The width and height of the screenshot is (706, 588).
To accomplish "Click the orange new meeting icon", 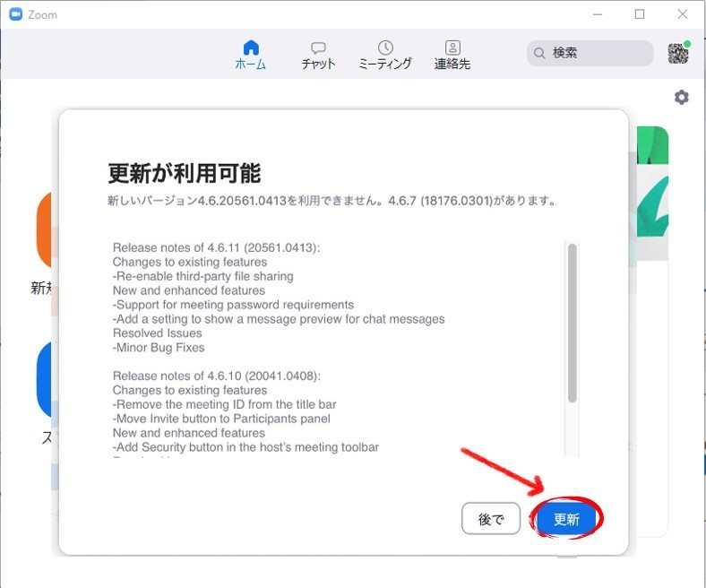I will click(x=47, y=233).
